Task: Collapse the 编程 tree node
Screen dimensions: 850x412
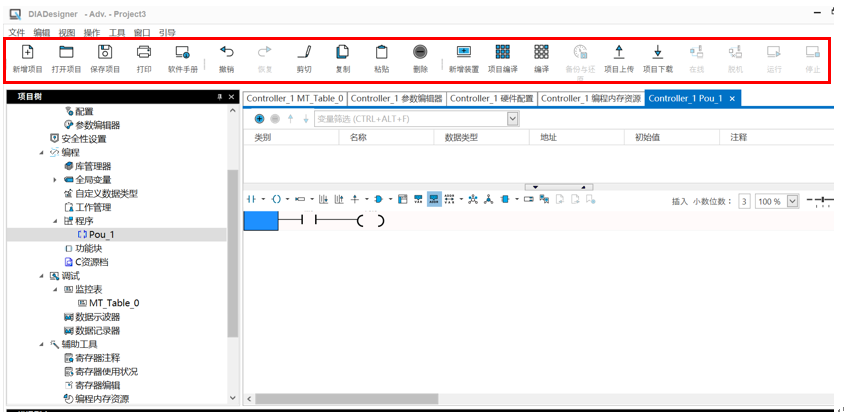Action: pos(42,152)
